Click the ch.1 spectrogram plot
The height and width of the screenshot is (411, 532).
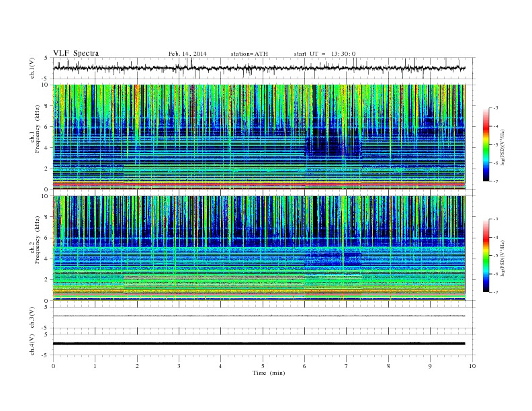[259, 137]
